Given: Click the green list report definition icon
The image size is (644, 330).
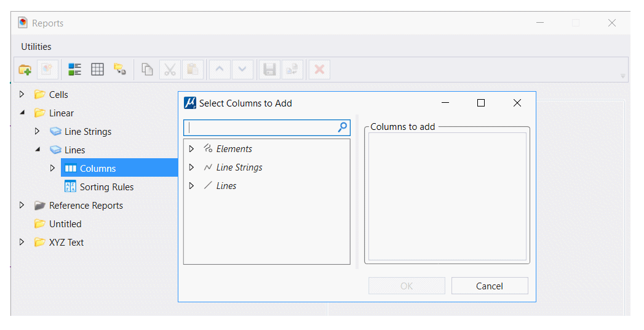Looking at the screenshot, I should pos(75,70).
